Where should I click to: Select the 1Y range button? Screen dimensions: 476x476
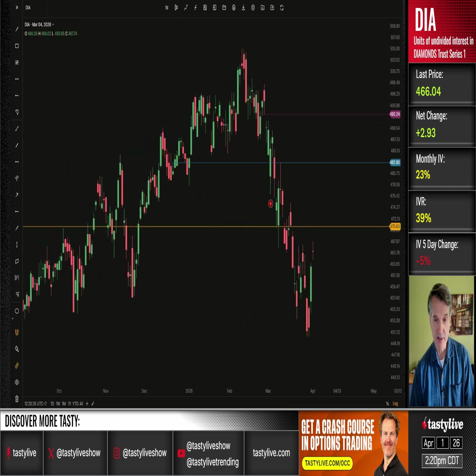[69, 403]
